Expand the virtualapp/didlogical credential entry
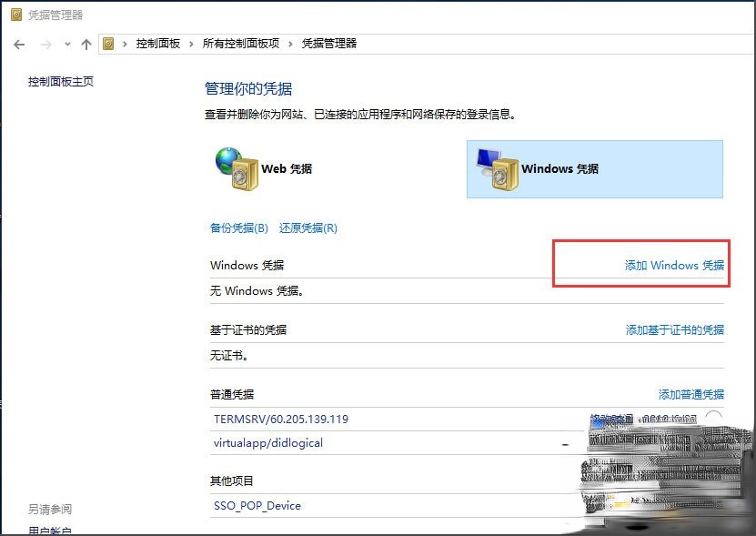The width and height of the screenshot is (756, 536). click(x=270, y=443)
